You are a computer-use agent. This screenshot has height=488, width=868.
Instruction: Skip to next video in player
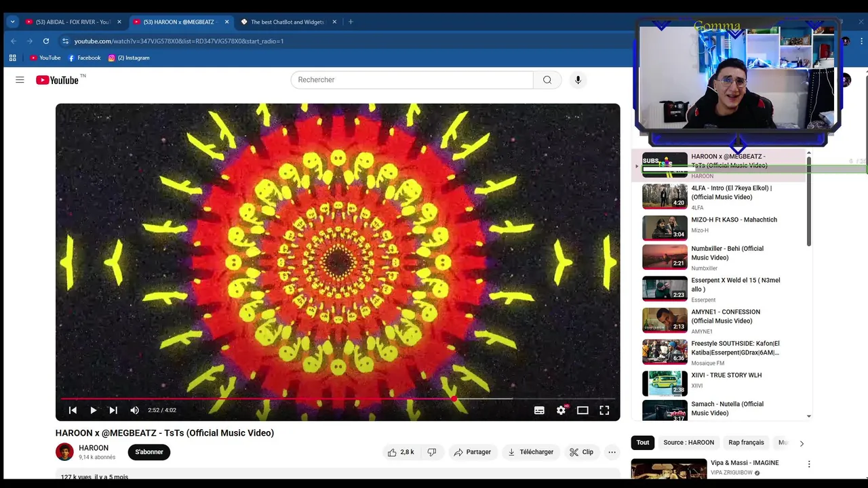(113, 410)
